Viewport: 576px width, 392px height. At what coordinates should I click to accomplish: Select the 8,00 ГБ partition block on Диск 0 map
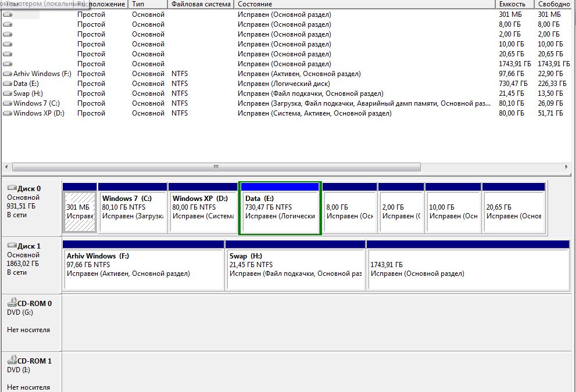[350, 208]
